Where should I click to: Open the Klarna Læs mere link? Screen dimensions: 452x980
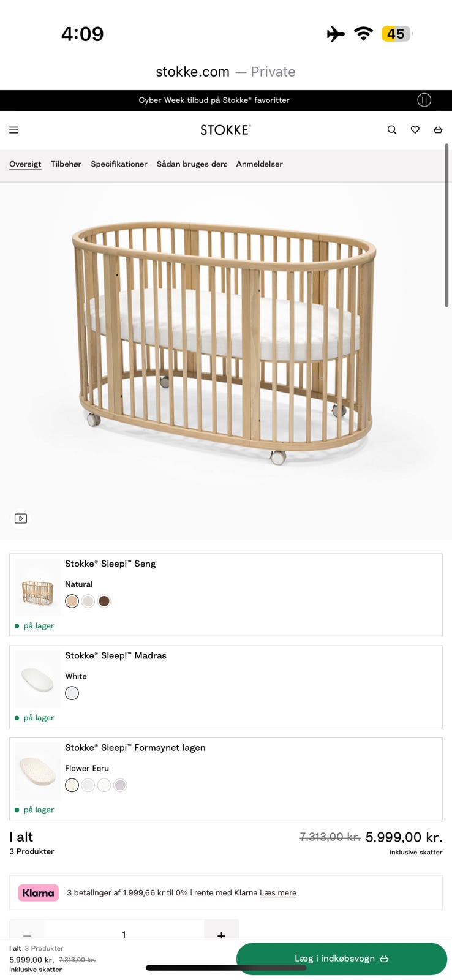click(x=278, y=893)
